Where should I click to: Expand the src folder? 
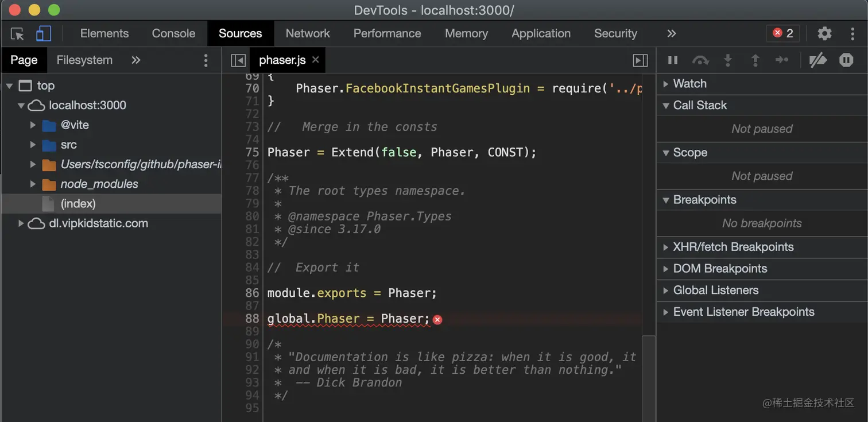pyautogui.click(x=33, y=145)
